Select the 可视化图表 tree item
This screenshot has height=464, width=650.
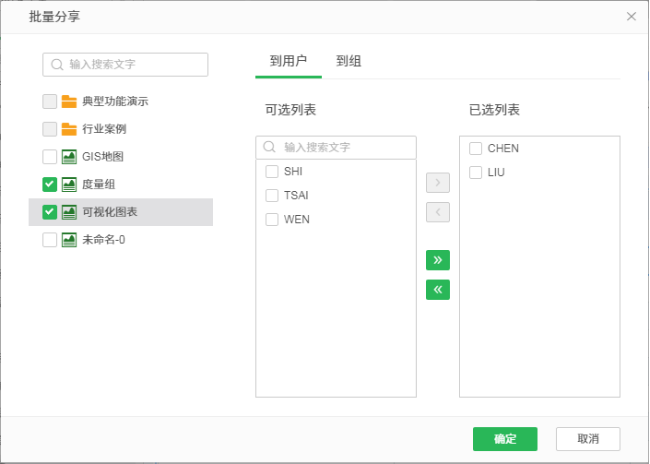110,212
